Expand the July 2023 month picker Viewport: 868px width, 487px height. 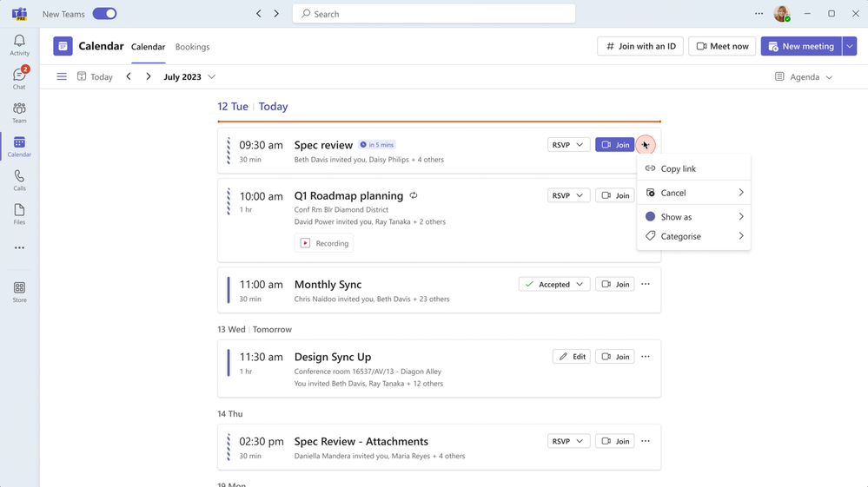189,77
